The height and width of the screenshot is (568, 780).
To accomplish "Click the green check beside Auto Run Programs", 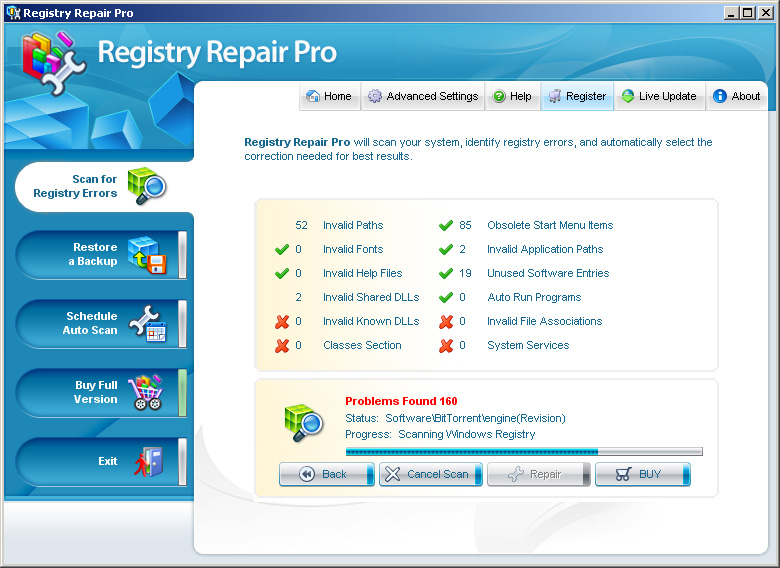I will tap(446, 297).
